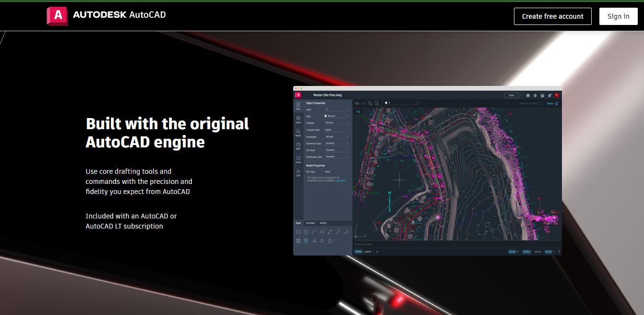
Task: Open the Blocks panel icon
Action: (x=298, y=132)
